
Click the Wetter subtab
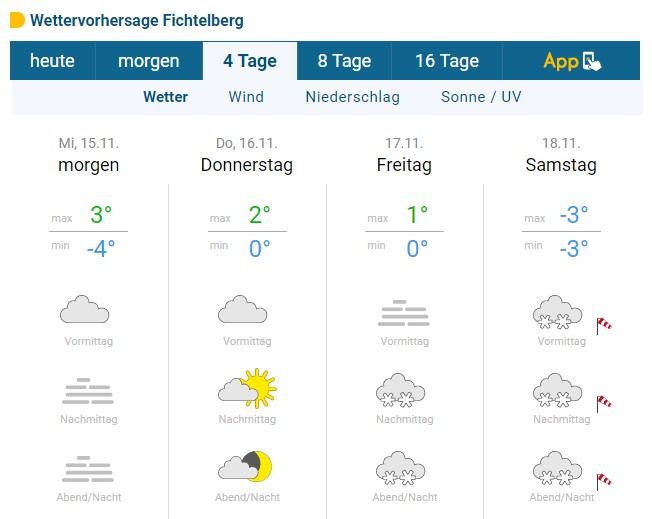(165, 97)
